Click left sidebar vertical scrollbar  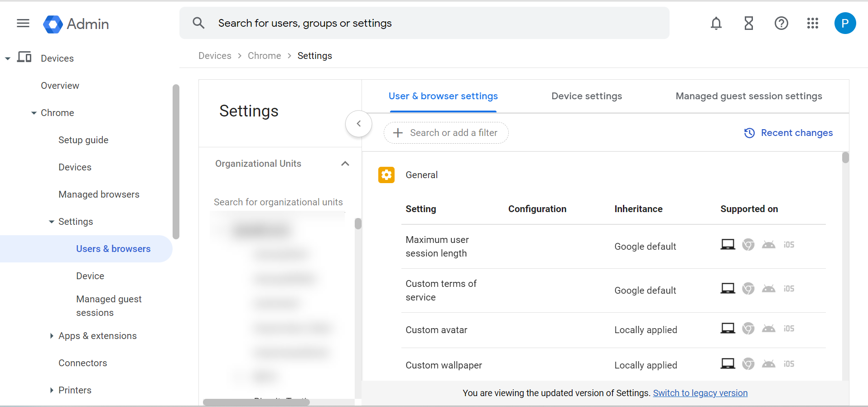(x=176, y=161)
